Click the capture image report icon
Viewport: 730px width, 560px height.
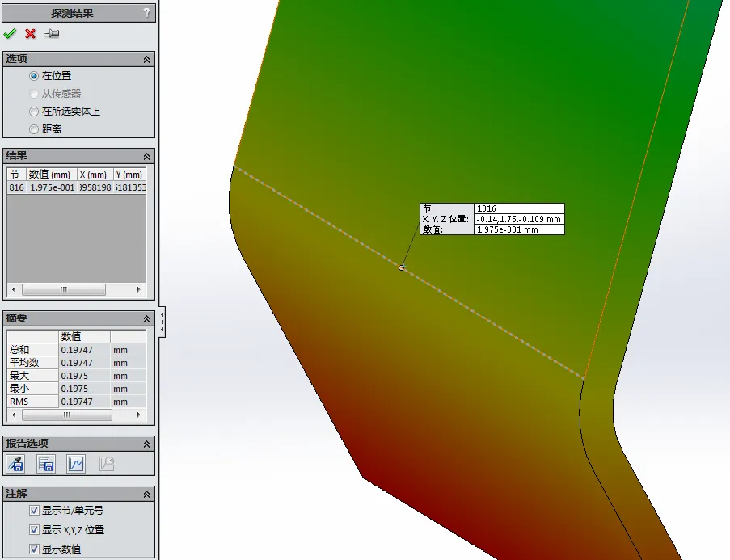16,464
